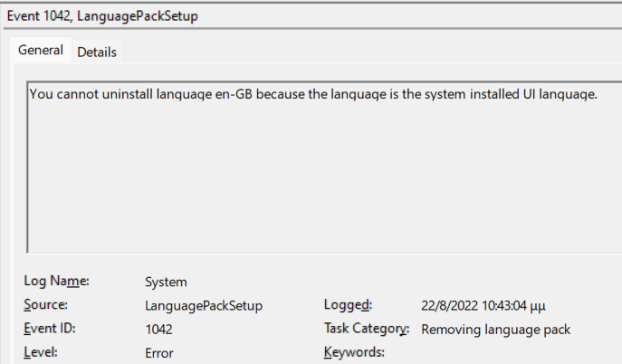Click the Keywords label
622x364 pixels.
pyautogui.click(x=354, y=352)
